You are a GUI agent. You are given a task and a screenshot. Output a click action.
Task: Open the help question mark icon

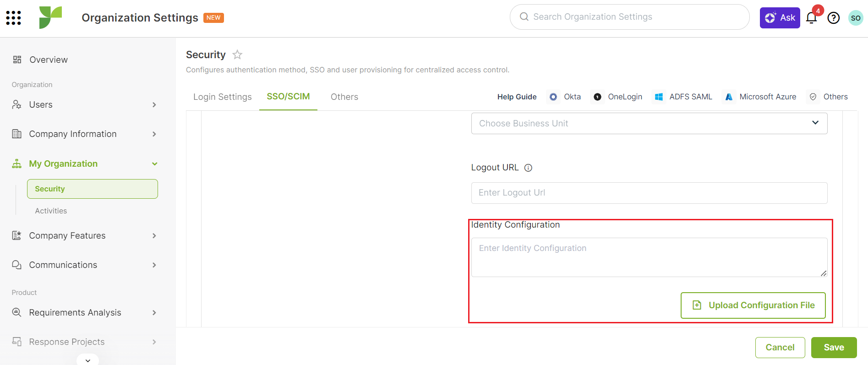[x=834, y=18]
